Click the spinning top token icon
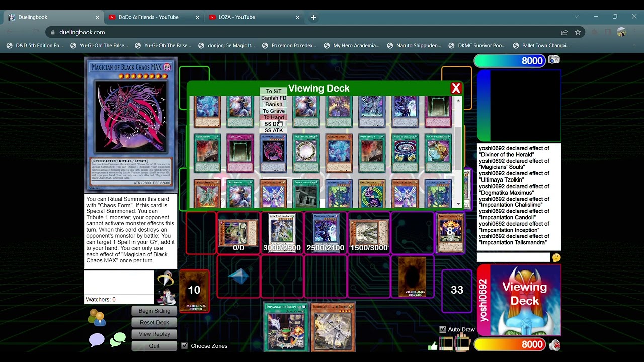The image size is (644, 362). click(x=166, y=278)
